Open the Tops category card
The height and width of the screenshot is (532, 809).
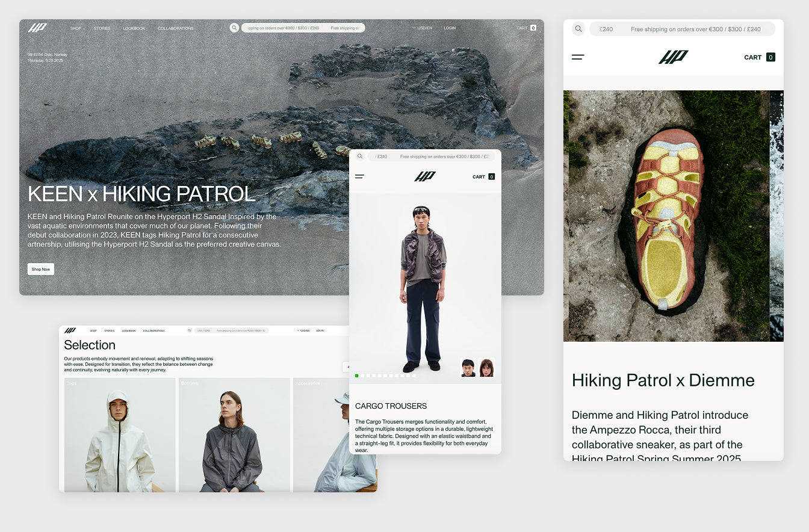(x=120, y=435)
